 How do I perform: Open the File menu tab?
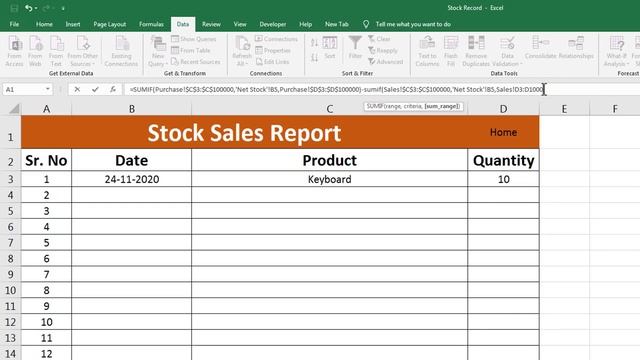point(14,24)
